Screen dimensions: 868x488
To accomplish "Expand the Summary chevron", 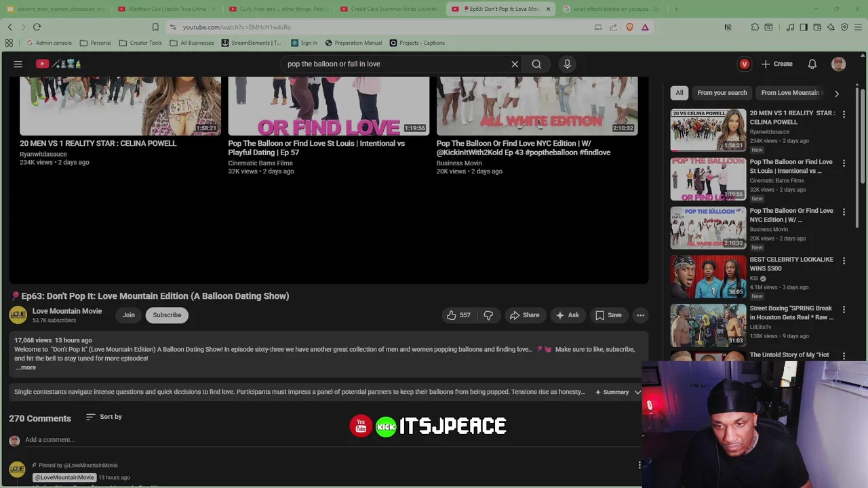I will pos(637,392).
